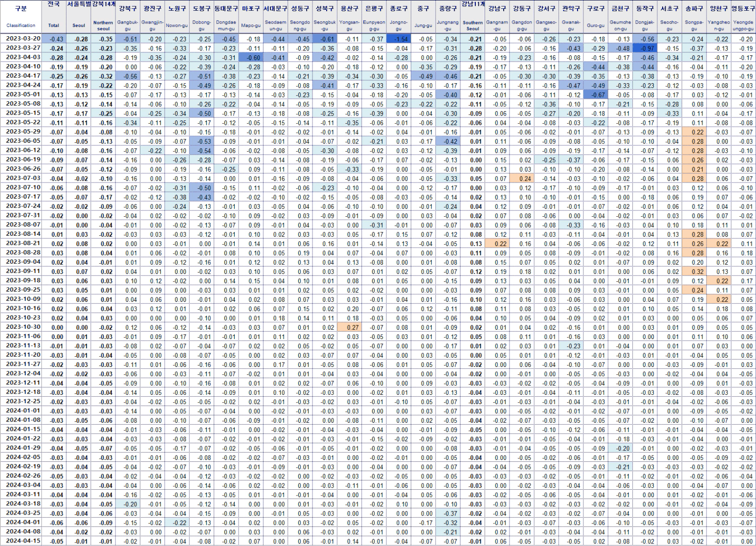Select the 광진구 column header
Image resolution: width=756 pixels, height=546 pixels.
coord(153,8)
